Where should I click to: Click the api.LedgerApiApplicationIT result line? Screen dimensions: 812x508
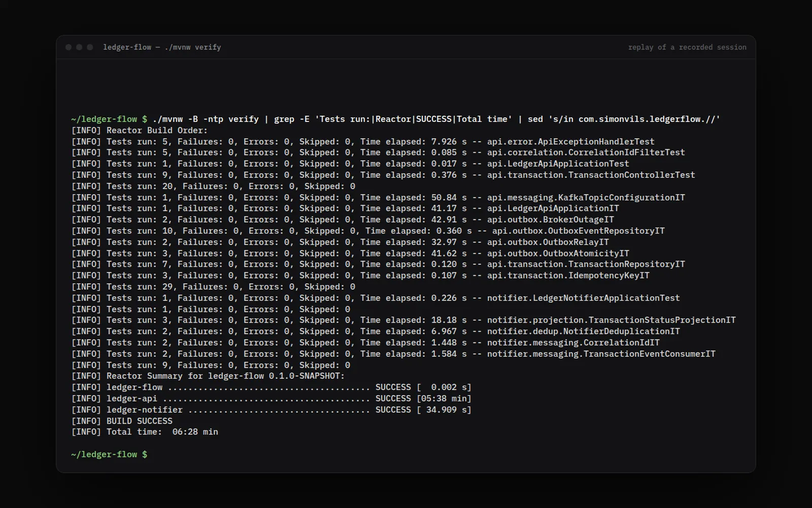click(345, 208)
